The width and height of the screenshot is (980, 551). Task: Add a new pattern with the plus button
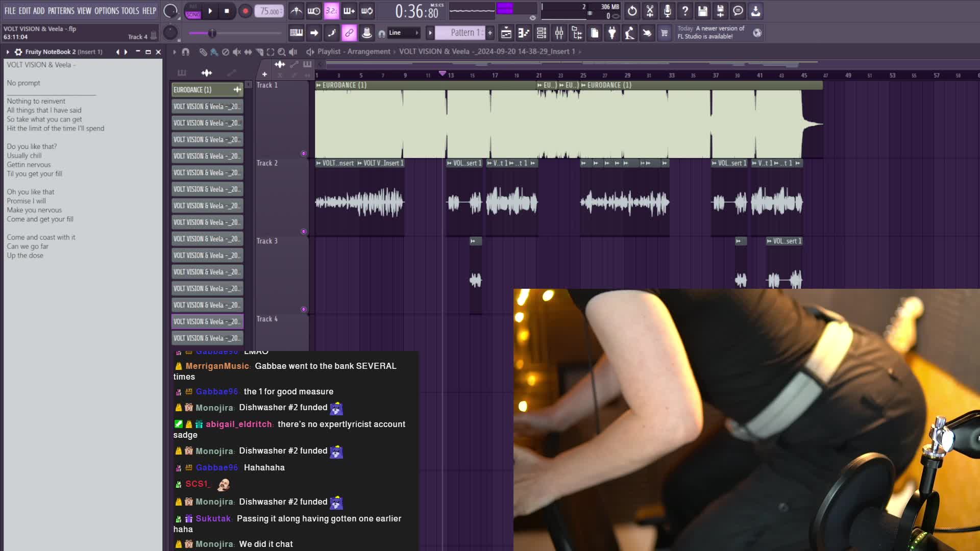(490, 33)
